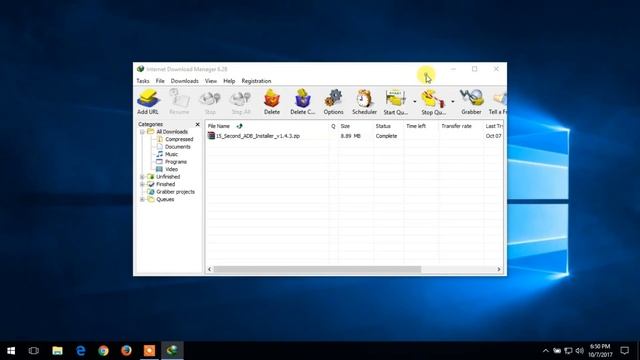Open the Scheduler clock icon

[x=364, y=101]
